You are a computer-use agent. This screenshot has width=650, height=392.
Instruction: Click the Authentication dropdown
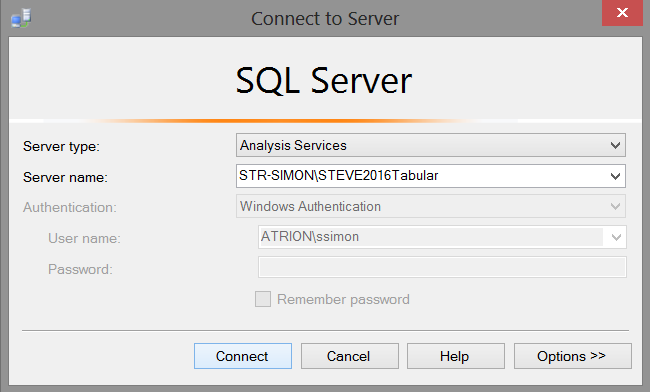(431, 206)
